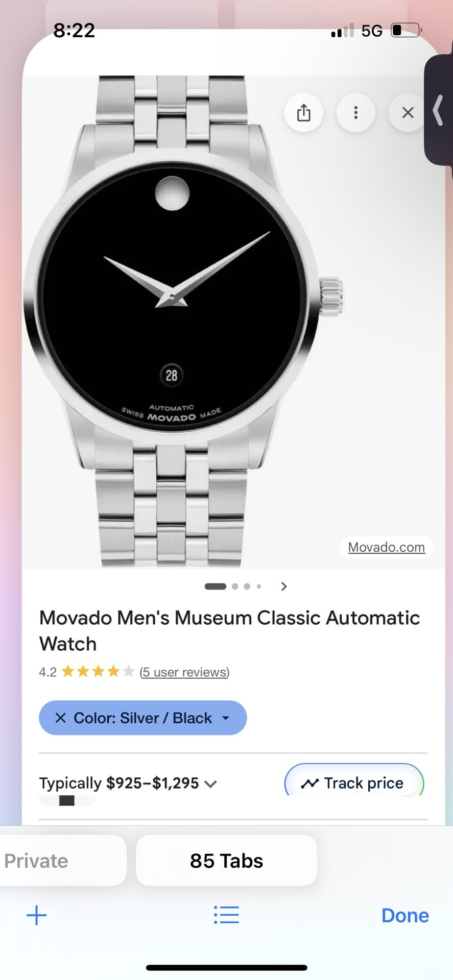This screenshot has width=453, height=980.
Task: Select the 85 Tabs group
Action: (x=226, y=861)
